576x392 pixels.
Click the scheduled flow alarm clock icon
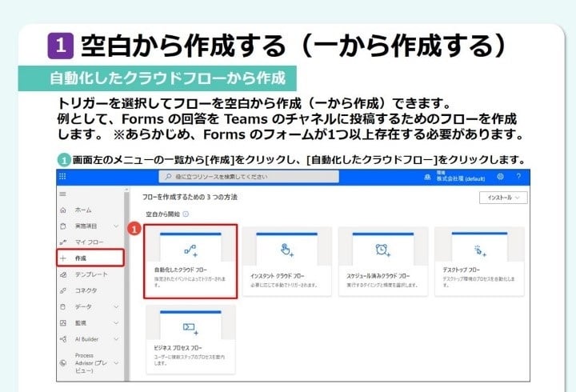click(382, 250)
